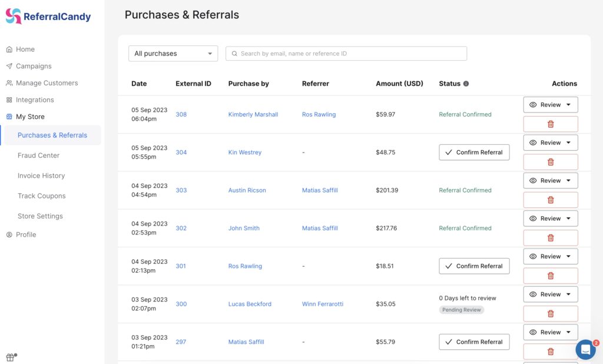Open the All purchases filter dropdown
Image resolution: width=603 pixels, height=364 pixels.
(x=173, y=53)
